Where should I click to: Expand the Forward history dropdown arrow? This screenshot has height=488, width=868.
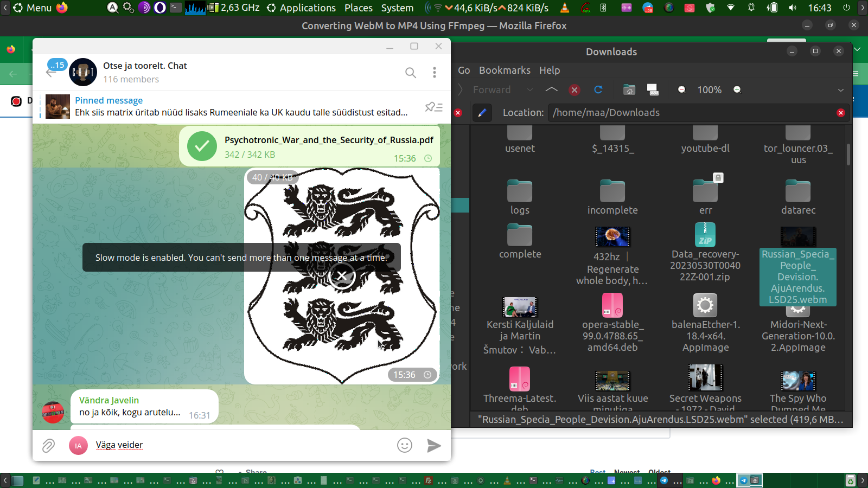click(x=530, y=90)
